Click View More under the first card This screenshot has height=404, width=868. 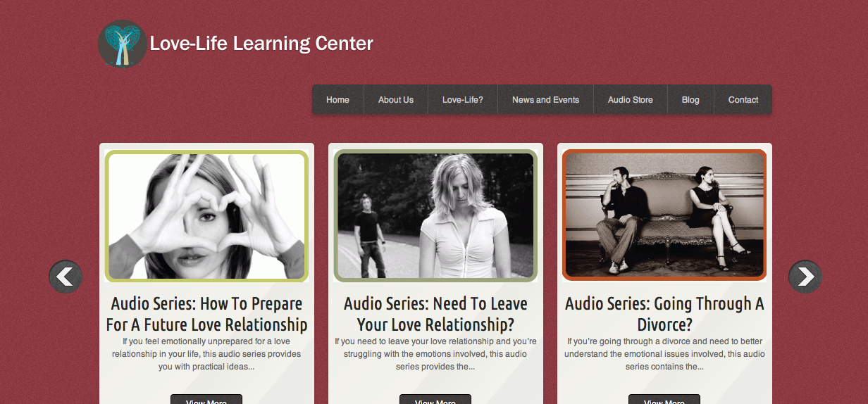pyautogui.click(x=206, y=400)
